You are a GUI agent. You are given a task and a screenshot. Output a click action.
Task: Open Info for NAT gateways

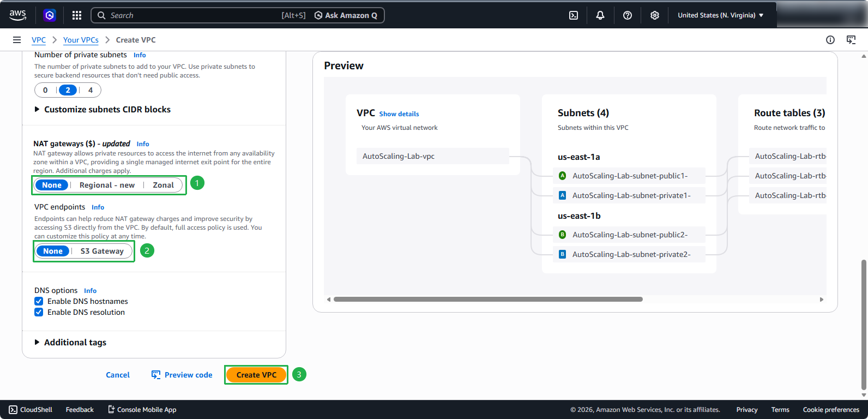coord(143,144)
